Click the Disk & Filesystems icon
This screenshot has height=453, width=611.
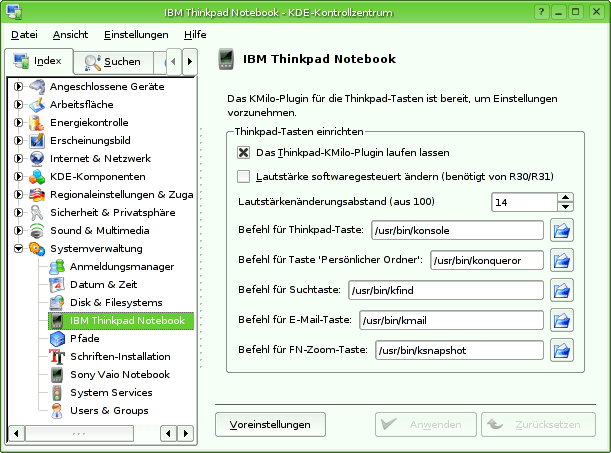57,303
